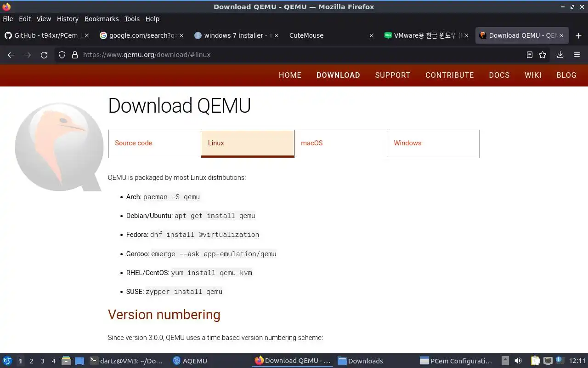Screen dimensions: 588x368
Task: Click the padlock site security icon
Action: pos(75,55)
